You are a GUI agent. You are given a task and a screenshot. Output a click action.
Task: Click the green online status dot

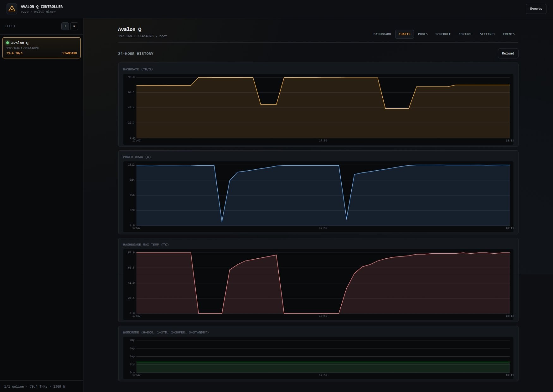[x=8, y=43]
